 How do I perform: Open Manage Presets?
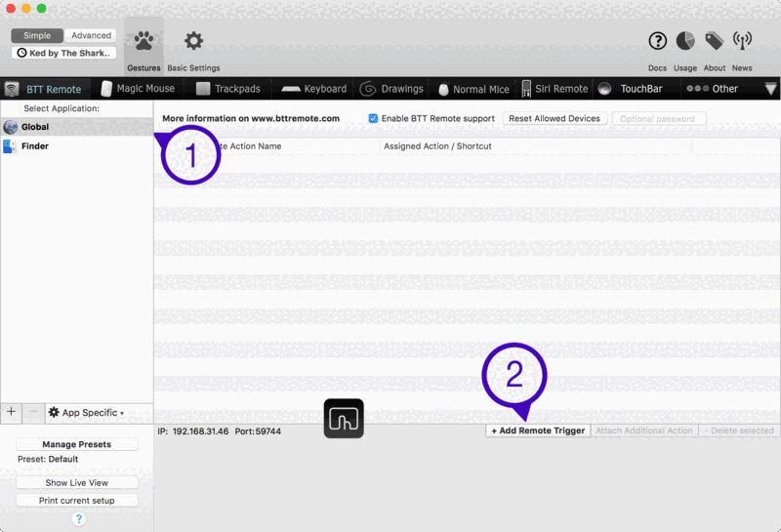click(77, 444)
